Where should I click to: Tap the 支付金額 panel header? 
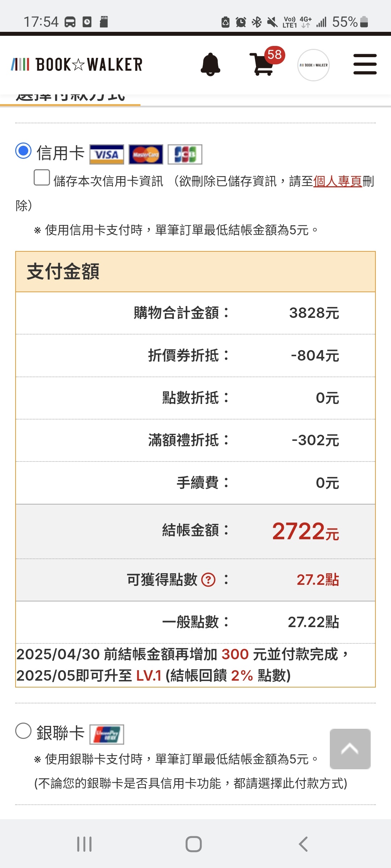coord(195,272)
